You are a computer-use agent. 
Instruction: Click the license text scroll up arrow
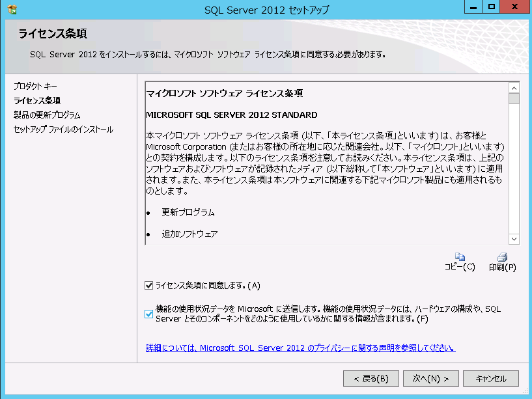pyautogui.click(x=514, y=89)
